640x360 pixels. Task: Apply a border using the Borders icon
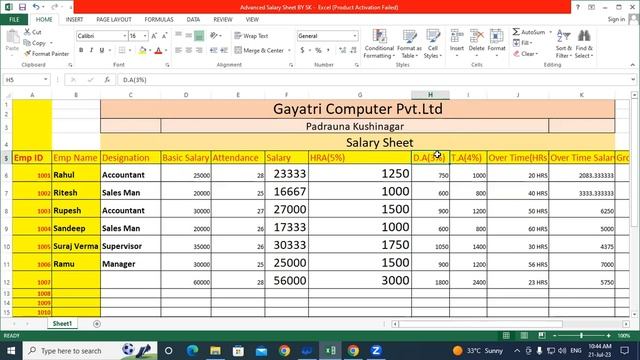pos(122,50)
